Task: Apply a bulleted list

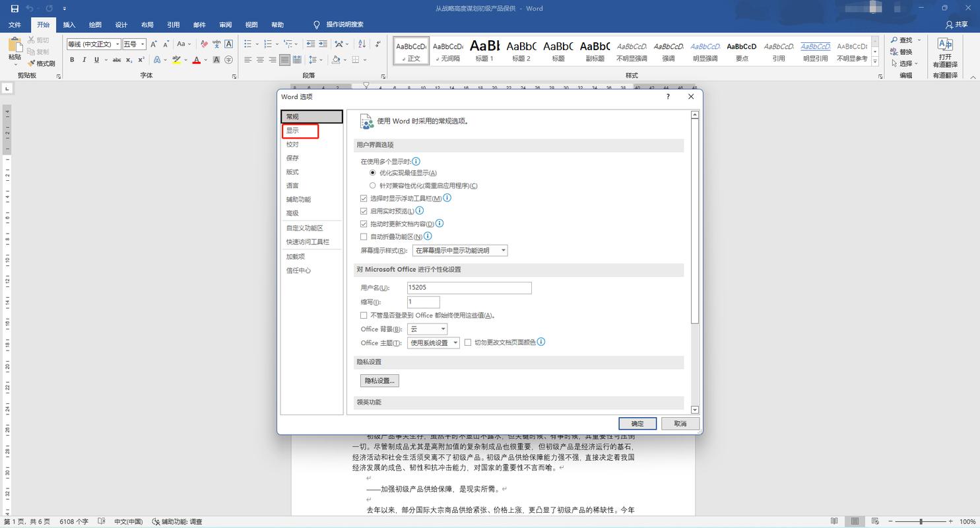Action: coord(247,44)
